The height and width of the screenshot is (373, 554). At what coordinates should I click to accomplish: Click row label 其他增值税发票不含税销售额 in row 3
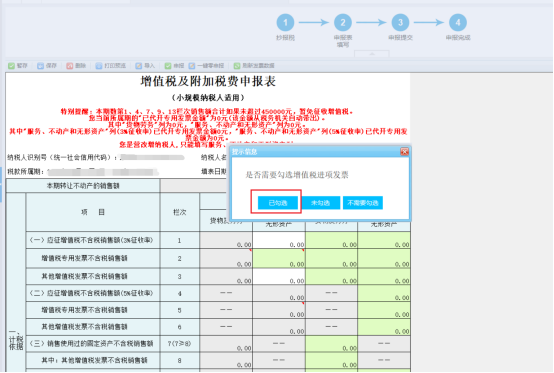click(84, 276)
